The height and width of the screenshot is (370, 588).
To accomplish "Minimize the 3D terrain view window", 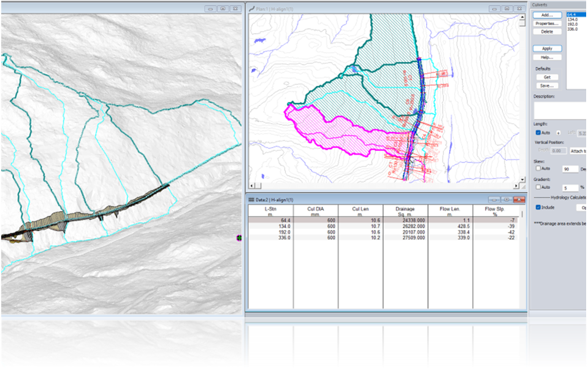I will pyautogui.click(x=210, y=9).
